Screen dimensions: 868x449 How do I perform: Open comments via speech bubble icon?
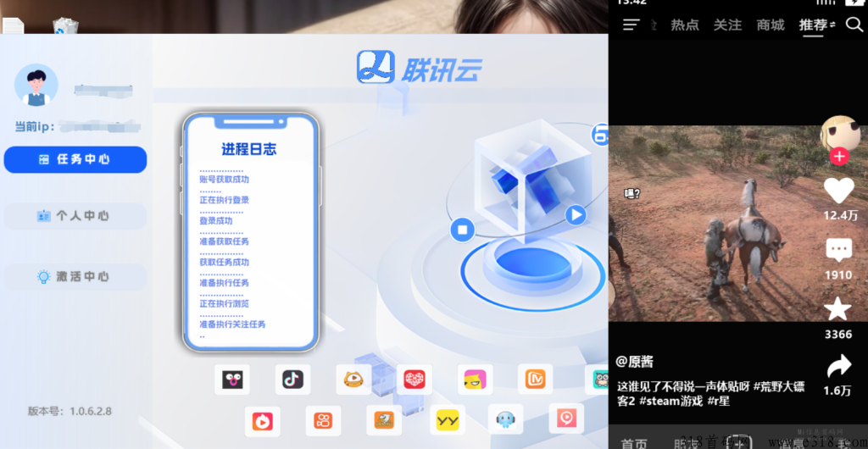(x=838, y=250)
